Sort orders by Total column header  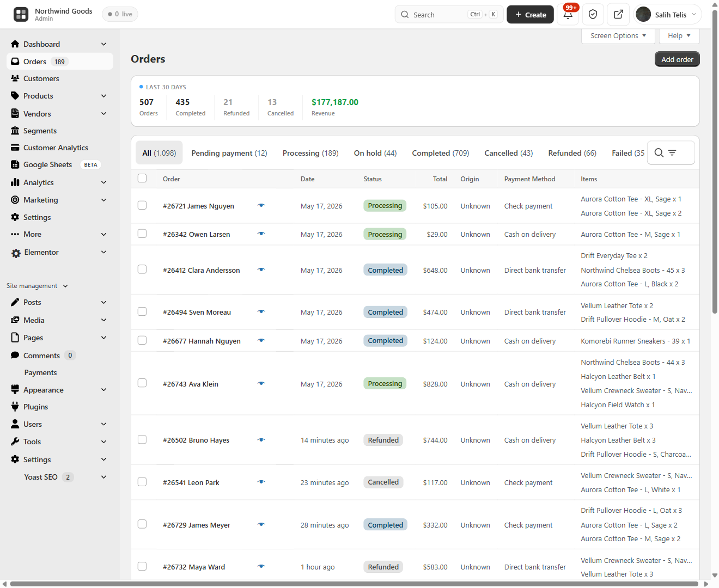(x=440, y=179)
